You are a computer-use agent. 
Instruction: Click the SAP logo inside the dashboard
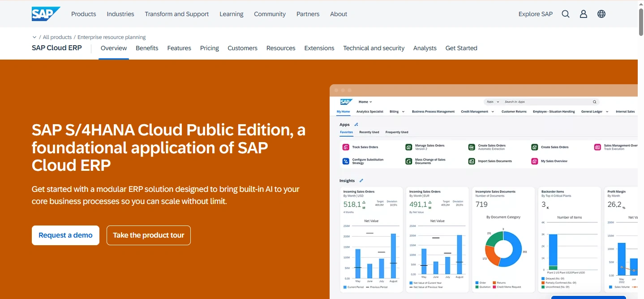[346, 102]
